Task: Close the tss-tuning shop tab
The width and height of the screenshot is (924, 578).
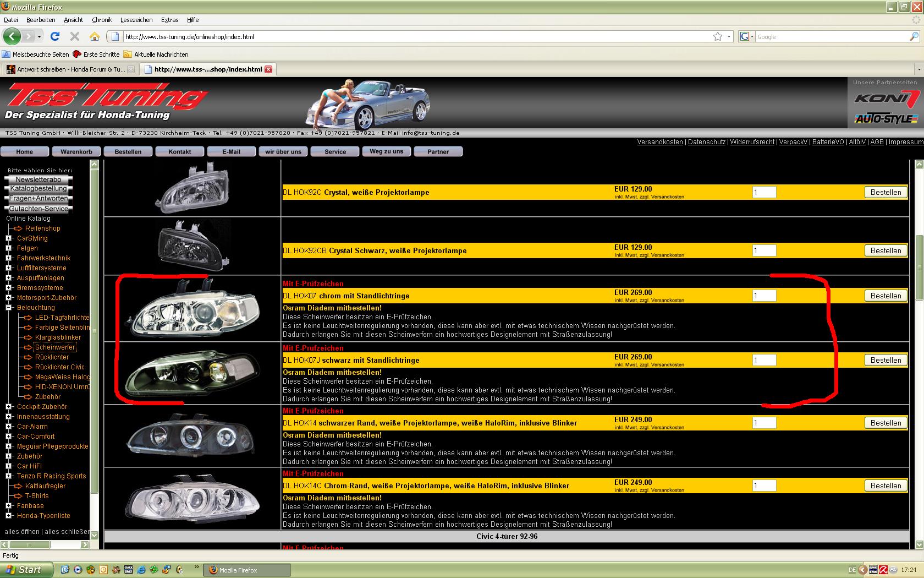Action: (268, 69)
